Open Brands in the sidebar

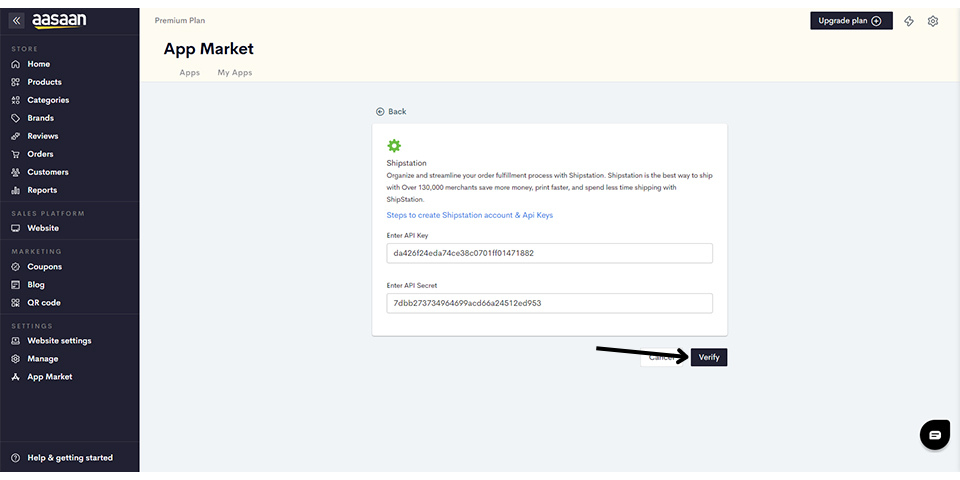click(40, 118)
